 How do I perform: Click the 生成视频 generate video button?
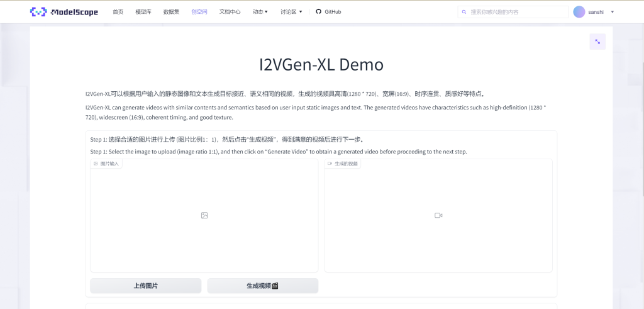263,286
